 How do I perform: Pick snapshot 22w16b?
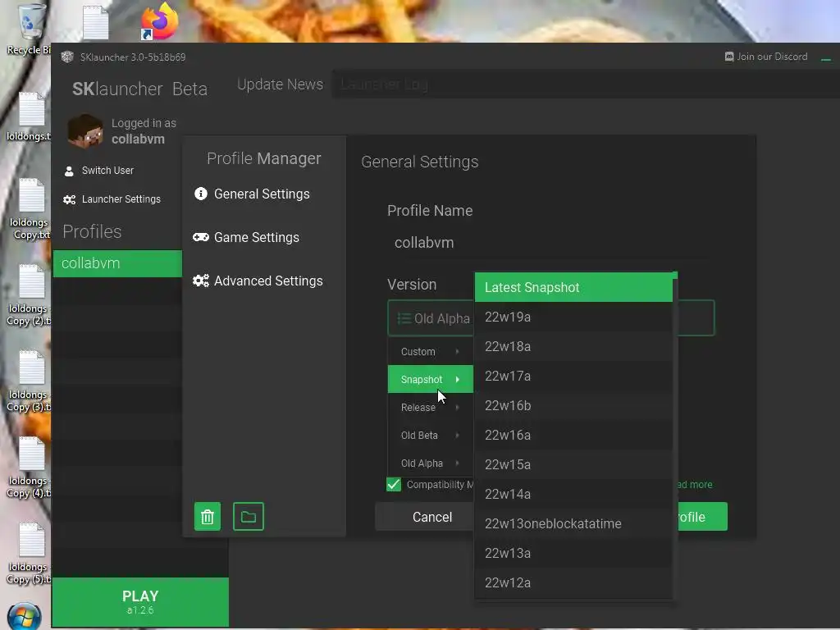[x=573, y=405]
